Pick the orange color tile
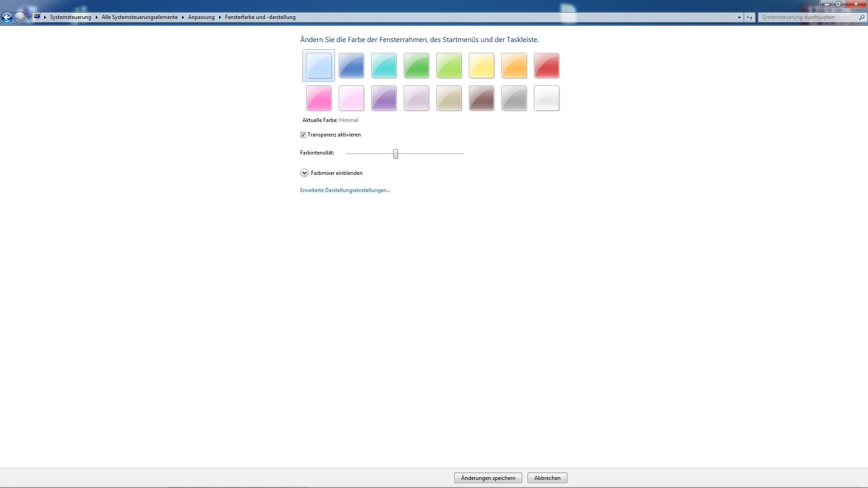This screenshot has width=868, height=488. 514,66
